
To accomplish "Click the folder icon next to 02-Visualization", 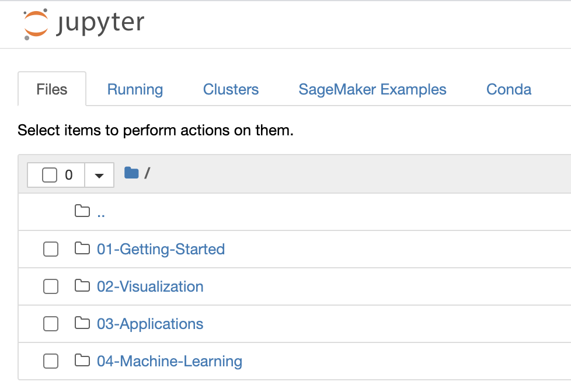I will click(x=82, y=286).
